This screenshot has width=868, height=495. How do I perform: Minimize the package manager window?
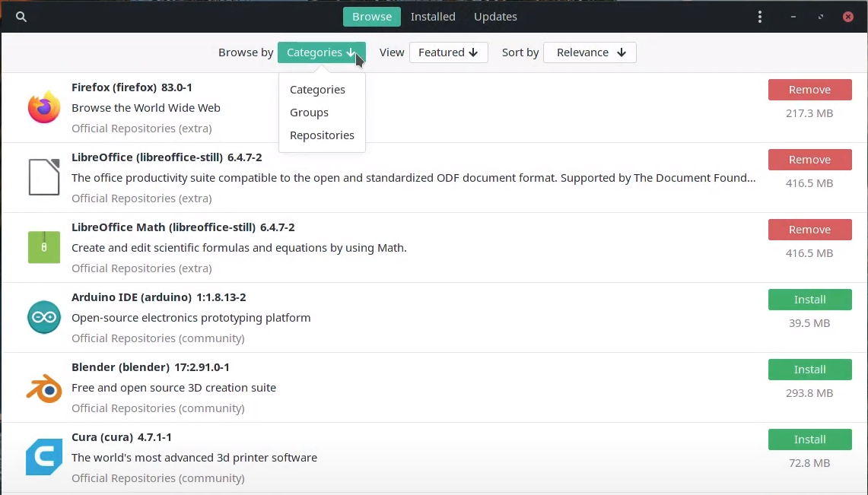click(x=793, y=17)
